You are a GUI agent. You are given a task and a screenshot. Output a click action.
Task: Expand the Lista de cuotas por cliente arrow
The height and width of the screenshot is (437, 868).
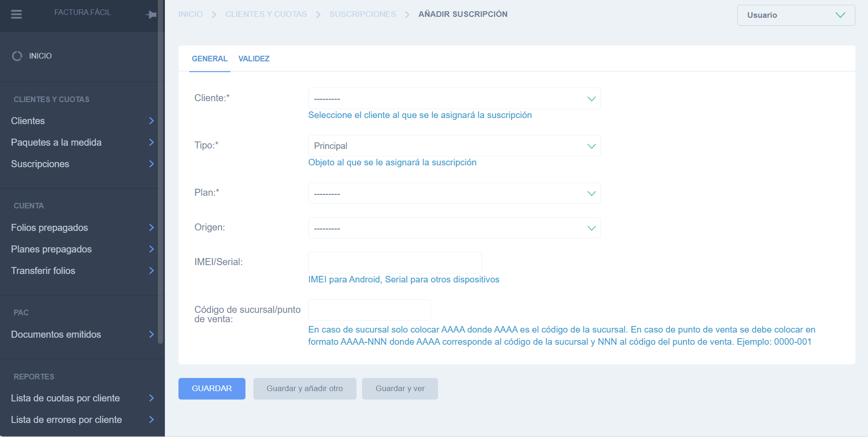(x=151, y=398)
